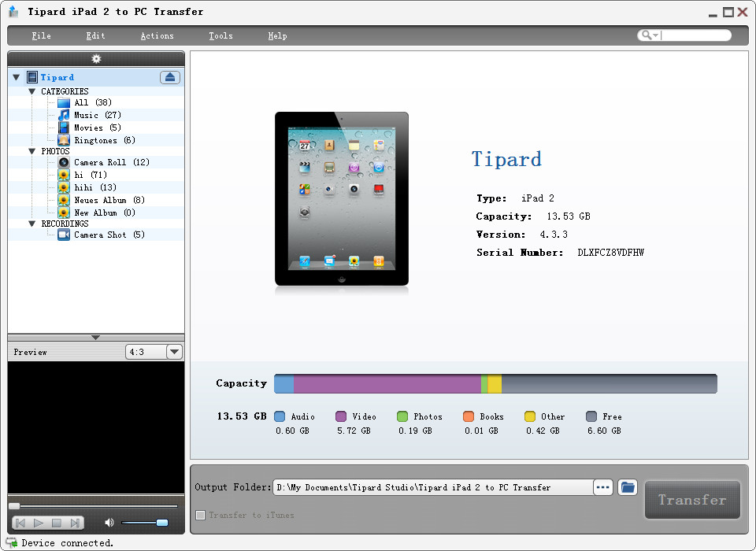Viewport: 756px width, 551px height.
Task: Click the app logo in title bar
Action: tap(14, 12)
